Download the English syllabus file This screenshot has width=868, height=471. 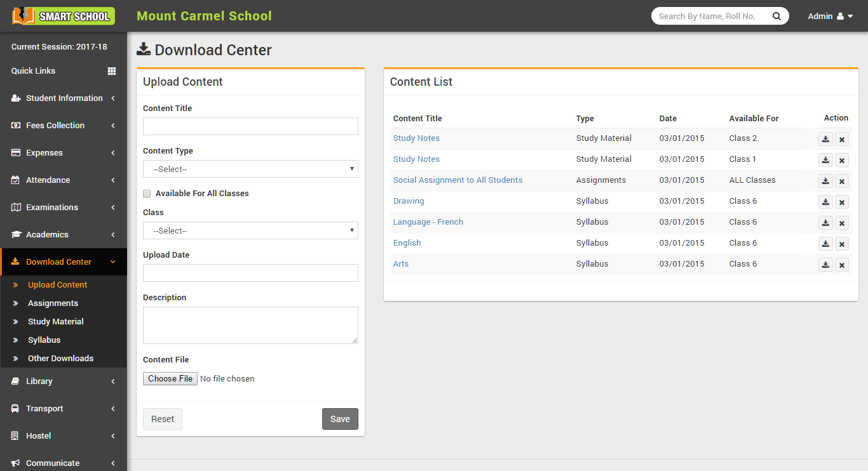point(825,244)
